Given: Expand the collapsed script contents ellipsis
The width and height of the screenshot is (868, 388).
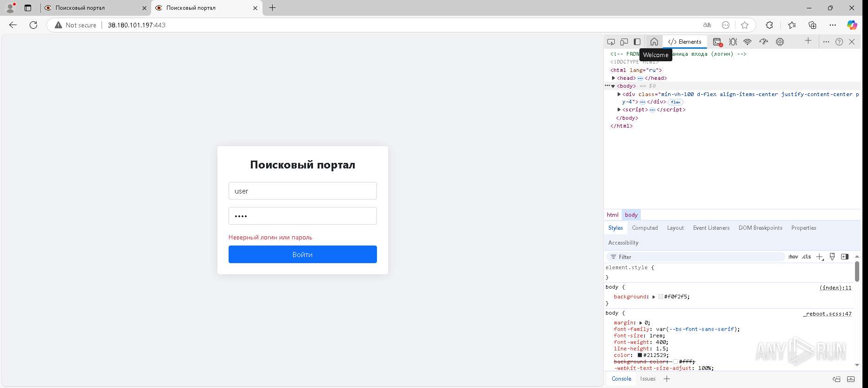Looking at the screenshot, I should click(652, 110).
